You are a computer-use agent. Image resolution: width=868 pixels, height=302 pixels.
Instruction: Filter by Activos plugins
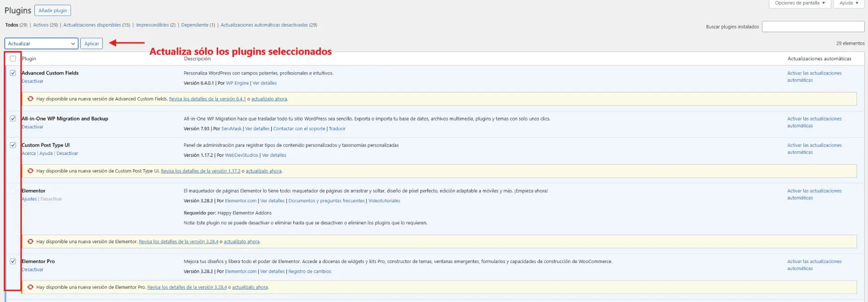pos(40,25)
